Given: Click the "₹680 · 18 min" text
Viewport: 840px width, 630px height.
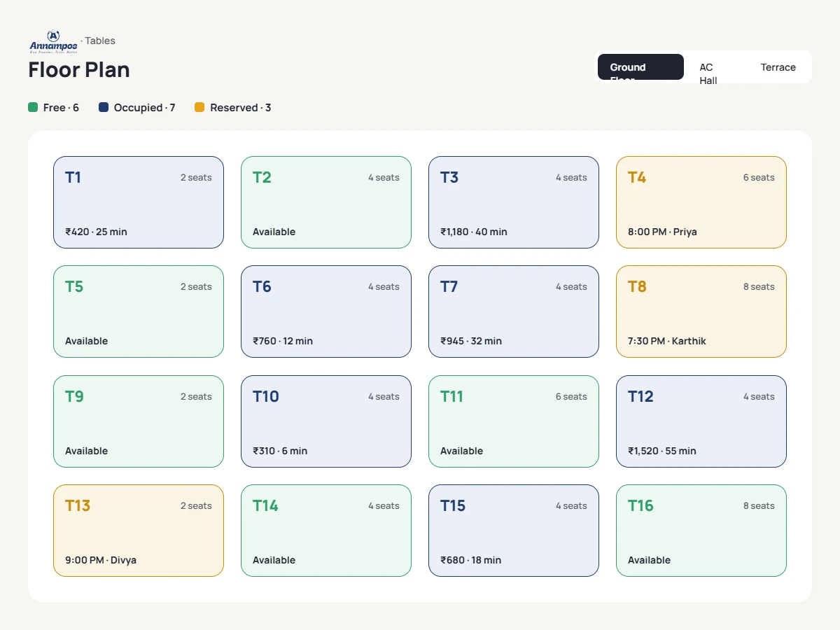Looking at the screenshot, I should click(x=471, y=560).
